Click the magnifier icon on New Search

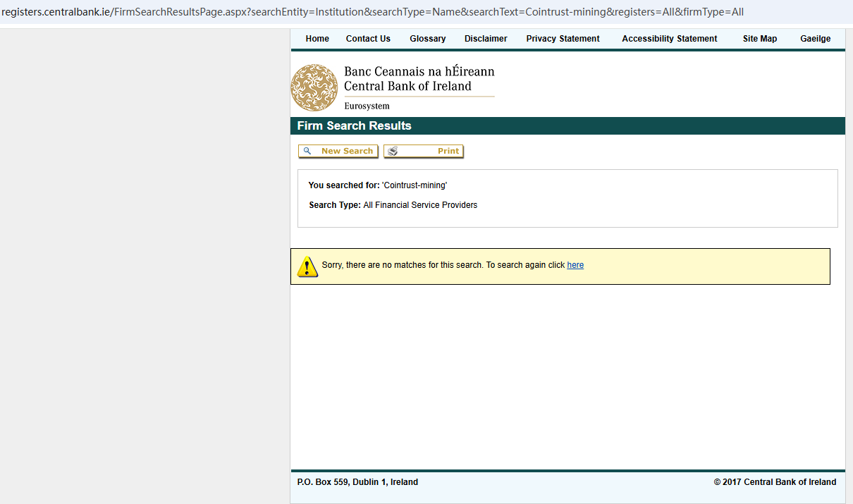click(307, 151)
